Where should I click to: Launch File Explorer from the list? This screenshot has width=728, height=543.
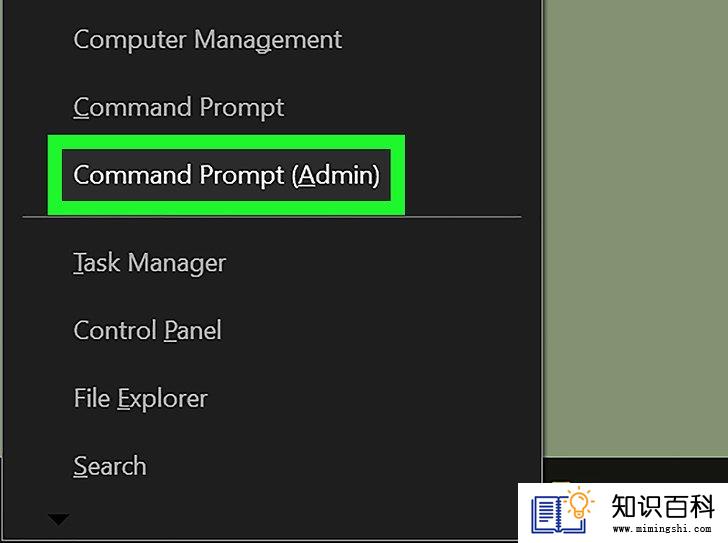point(140,398)
